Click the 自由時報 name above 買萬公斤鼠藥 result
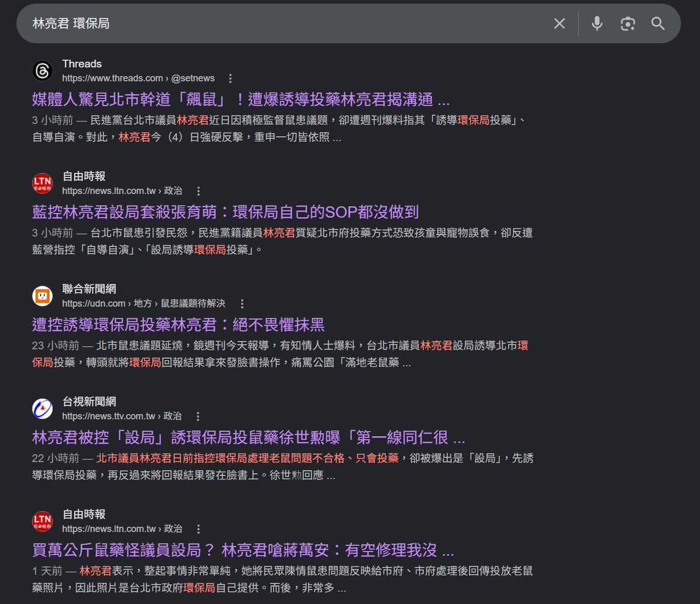Viewport: 700px width, 604px height. pos(84,514)
